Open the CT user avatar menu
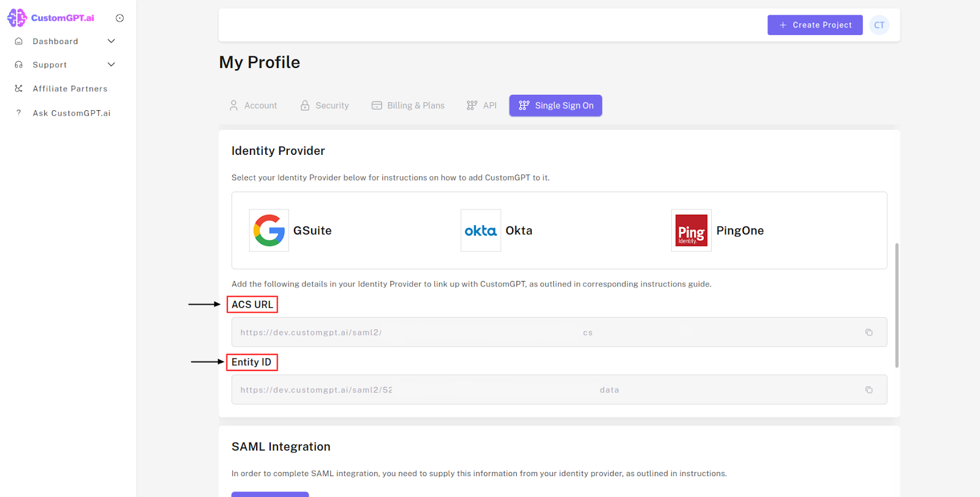 [x=880, y=25]
